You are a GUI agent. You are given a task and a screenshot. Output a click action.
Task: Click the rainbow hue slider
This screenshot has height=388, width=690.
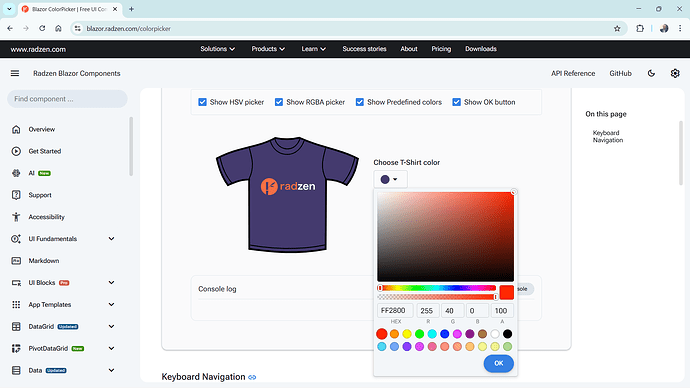tap(437, 288)
